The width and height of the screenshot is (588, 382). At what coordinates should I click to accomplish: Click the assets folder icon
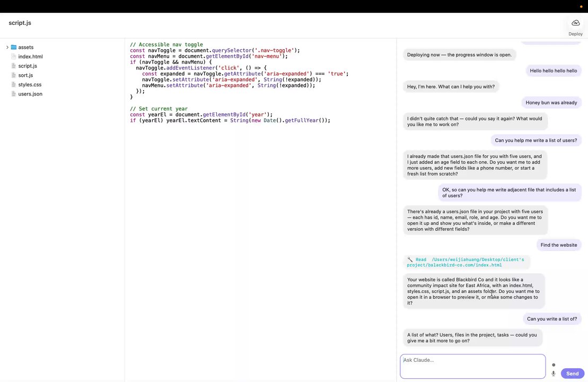tap(14, 47)
